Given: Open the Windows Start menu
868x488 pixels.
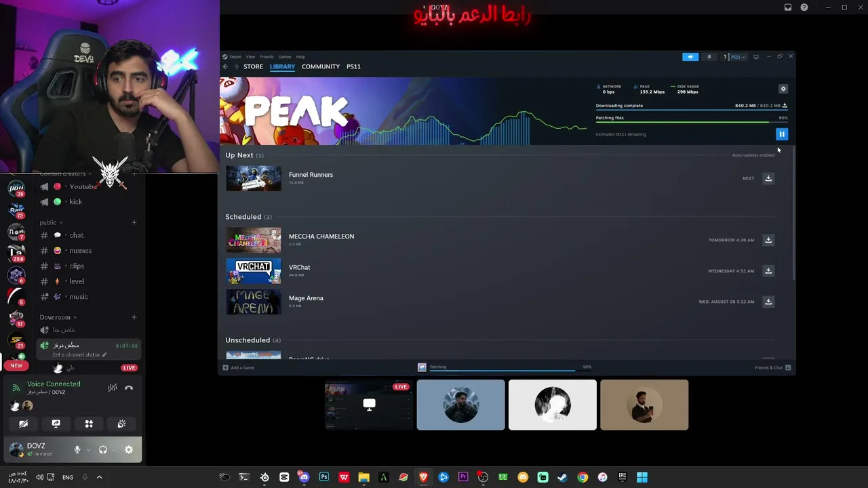Looking at the screenshot, I should tap(642, 477).
